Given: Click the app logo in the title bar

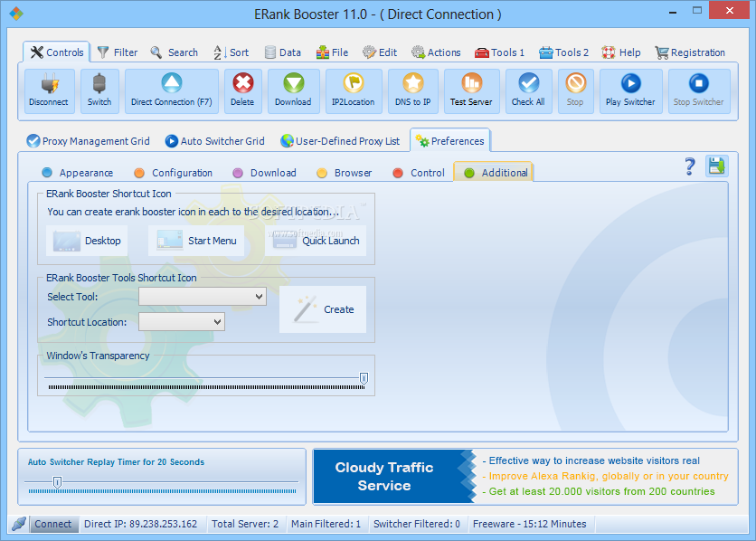Looking at the screenshot, I should (16, 14).
